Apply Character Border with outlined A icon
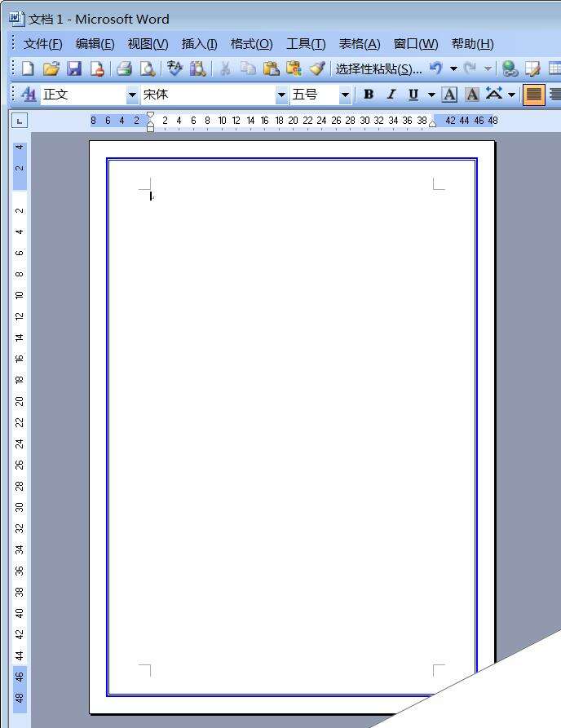 pyautogui.click(x=449, y=95)
